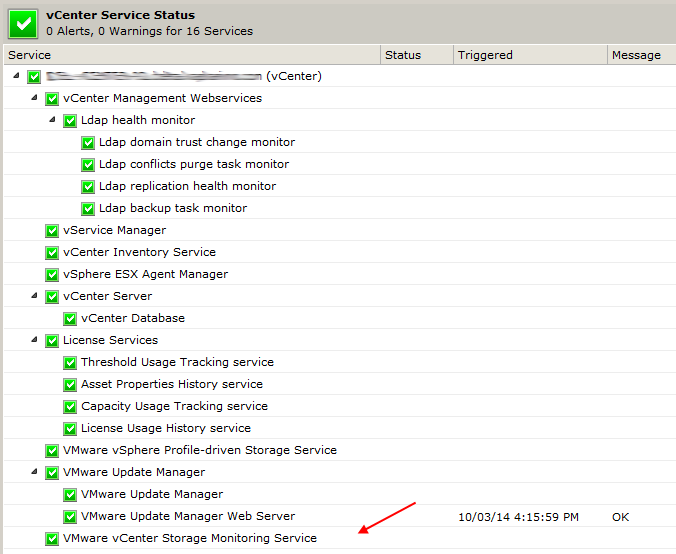Click status icon for Profile-driven Storage Service

click(52, 451)
